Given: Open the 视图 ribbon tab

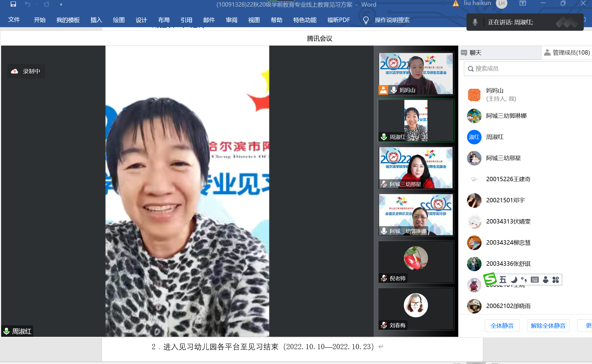Looking at the screenshot, I should click(x=254, y=20).
